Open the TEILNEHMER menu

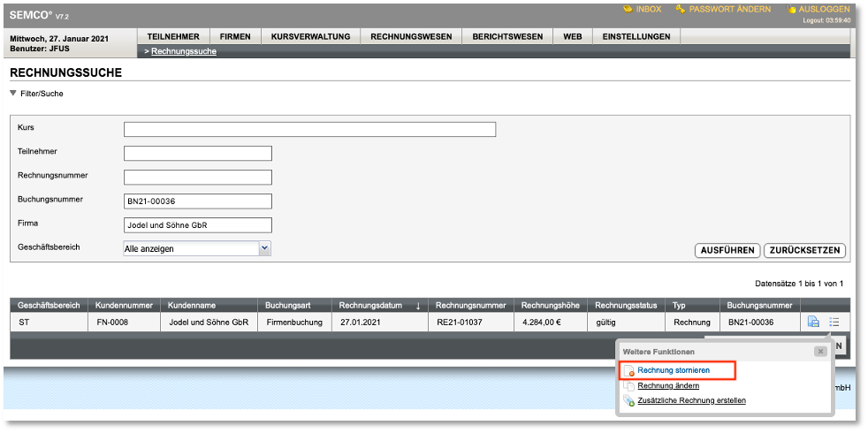173,36
